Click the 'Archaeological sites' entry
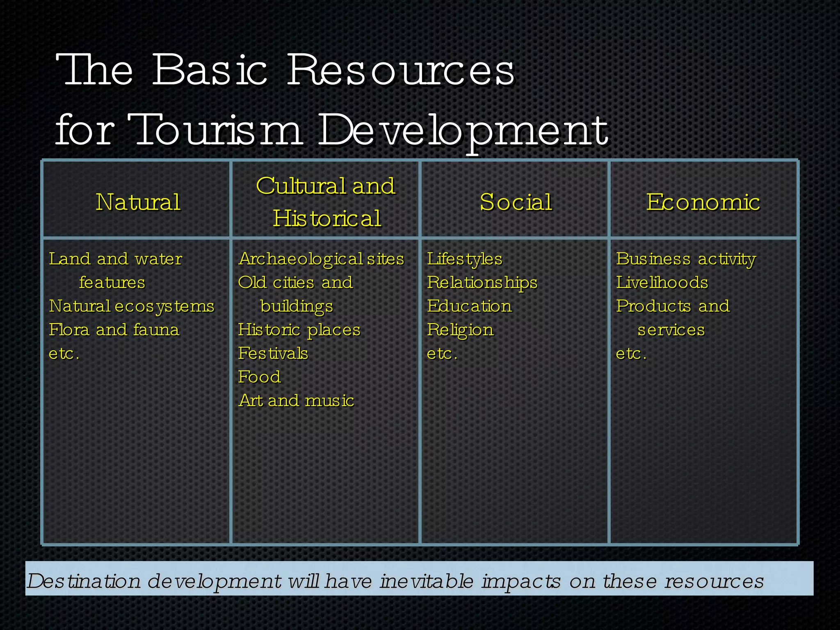 321,260
